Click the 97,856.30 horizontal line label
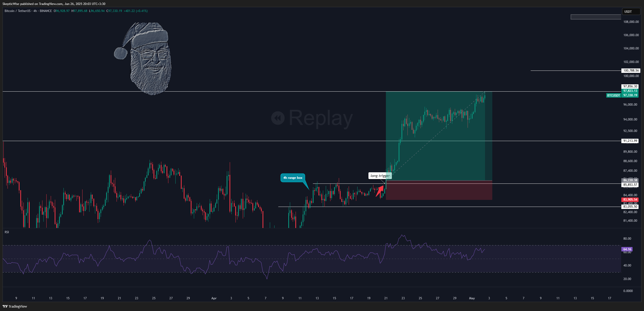Image resolution: width=644 pixels, height=311 pixels. point(630,86)
